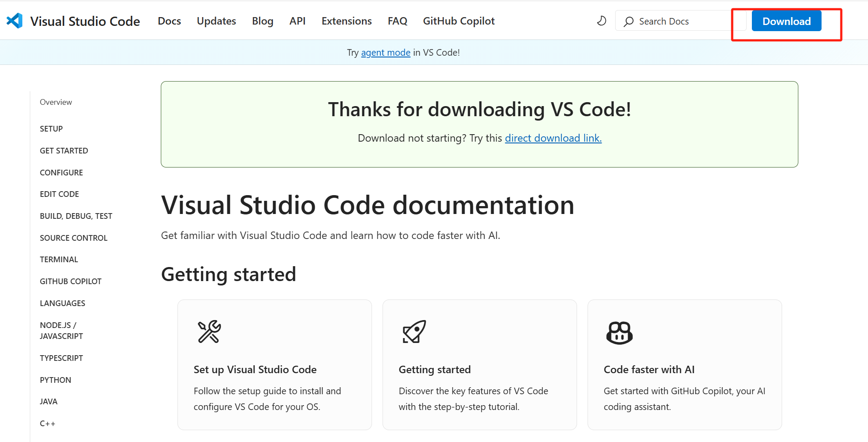Click the search magnifier icon
This screenshot has height=442, width=868.
pyautogui.click(x=628, y=21)
